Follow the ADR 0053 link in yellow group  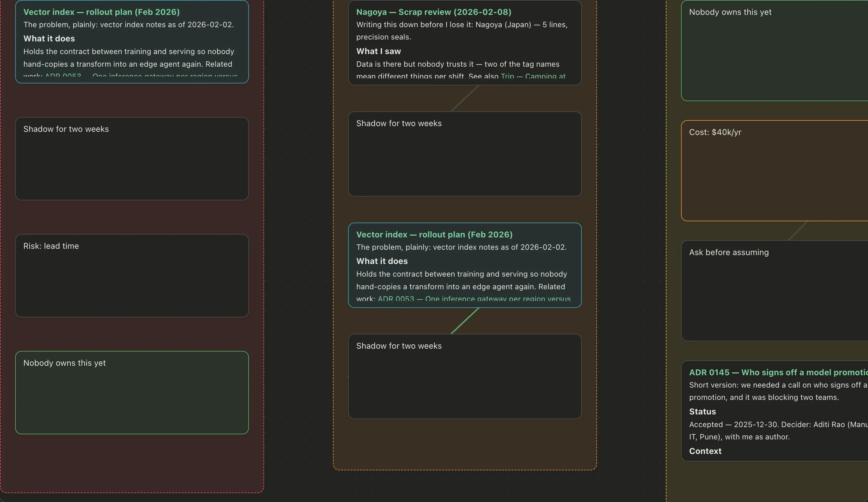[x=474, y=299]
